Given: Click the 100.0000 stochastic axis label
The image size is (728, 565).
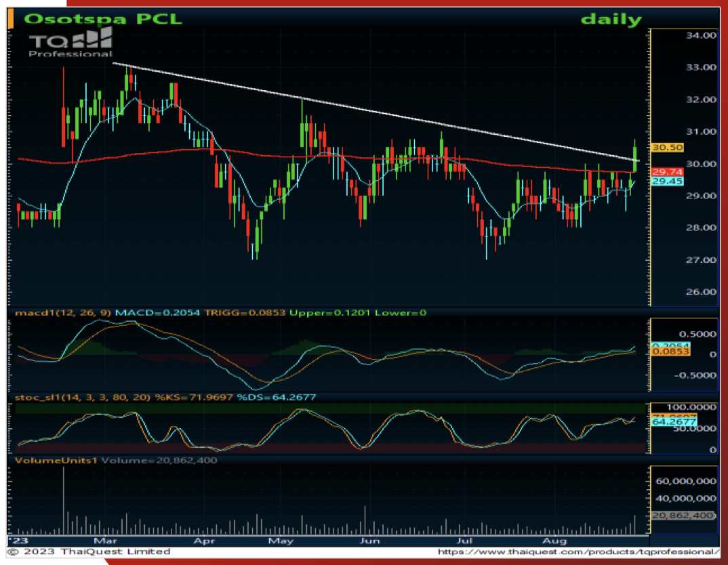Looking at the screenshot, I should 692,407.
